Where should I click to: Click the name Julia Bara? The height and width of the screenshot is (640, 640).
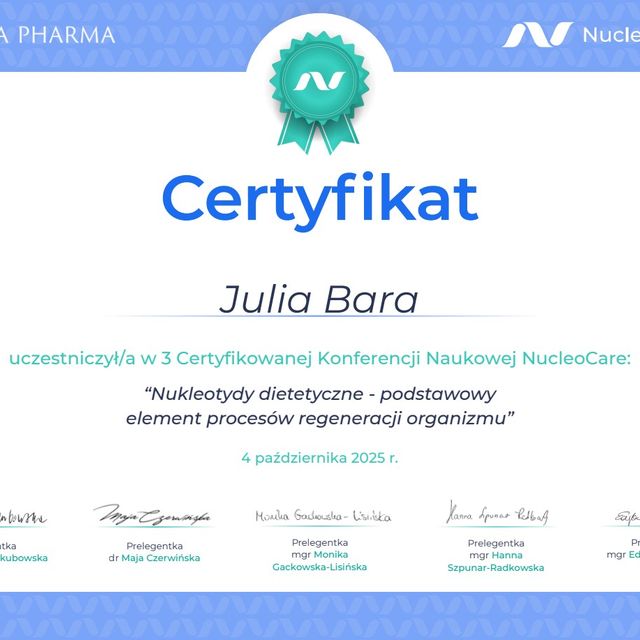(319, 299)
